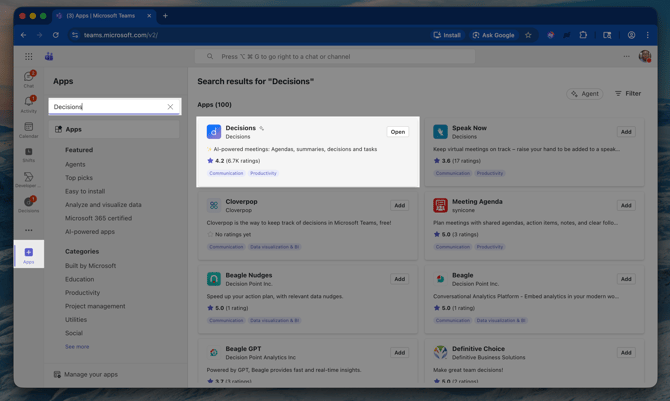This screenshot has height=401, width=670.
Task: Open the Filter options
Action: [x=628, y=94]
